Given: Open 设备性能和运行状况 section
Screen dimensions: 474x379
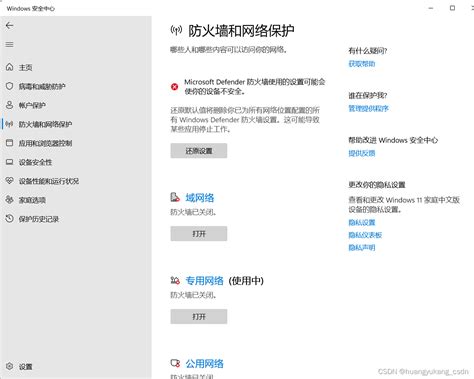Looking at the screenshot, I should pos(49,181).
